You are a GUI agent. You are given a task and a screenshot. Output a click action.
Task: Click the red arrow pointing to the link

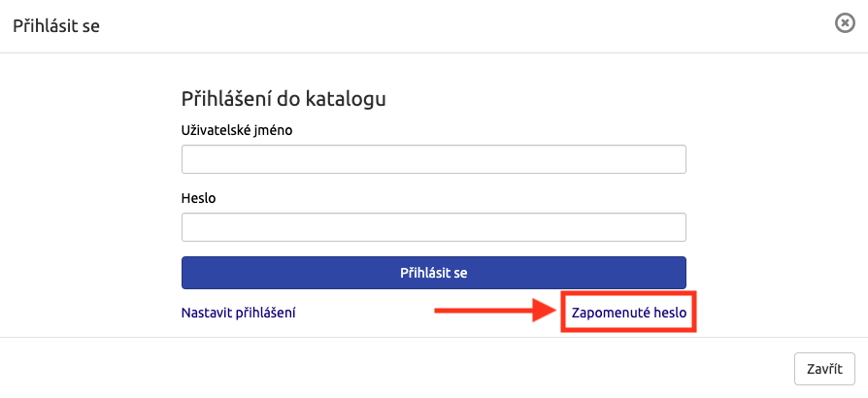click(493, 312)
